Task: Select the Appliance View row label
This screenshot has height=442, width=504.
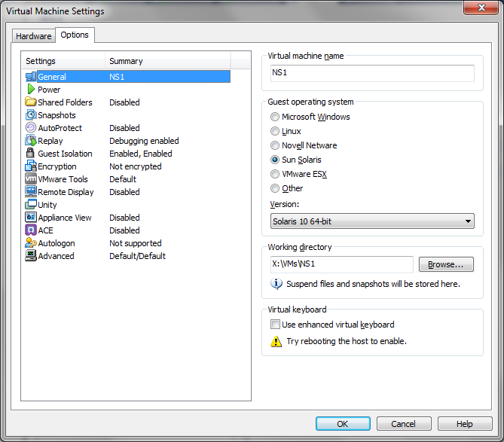Action: coord(65,218)
